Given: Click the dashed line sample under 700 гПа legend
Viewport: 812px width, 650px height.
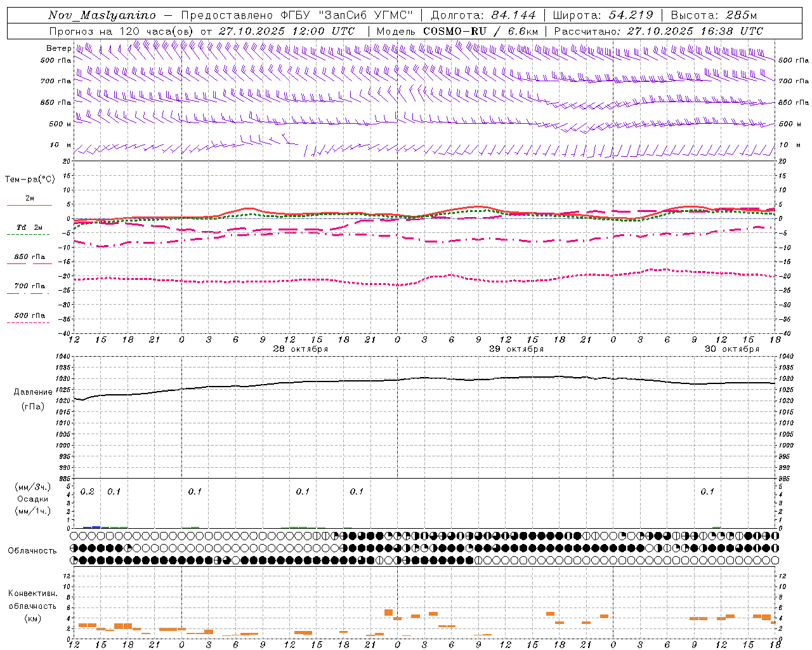Looking at the screenshot, I should 28,293.
